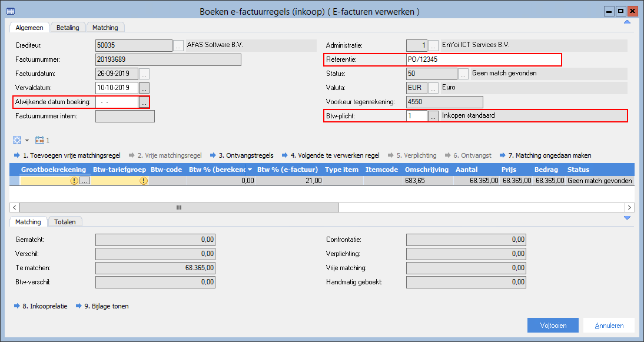Click the Btw % (e-factuur) column header
644x342 pixels.
[x=288, y=170]
